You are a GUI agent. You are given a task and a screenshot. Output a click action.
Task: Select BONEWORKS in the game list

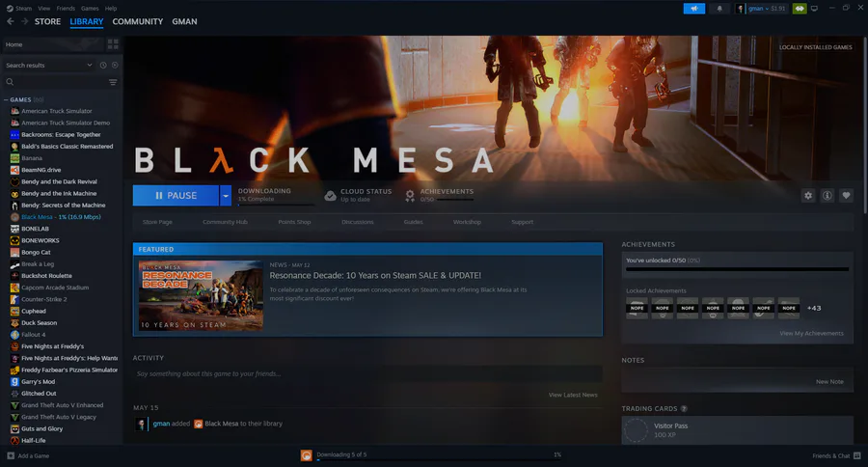pos(40,240)
